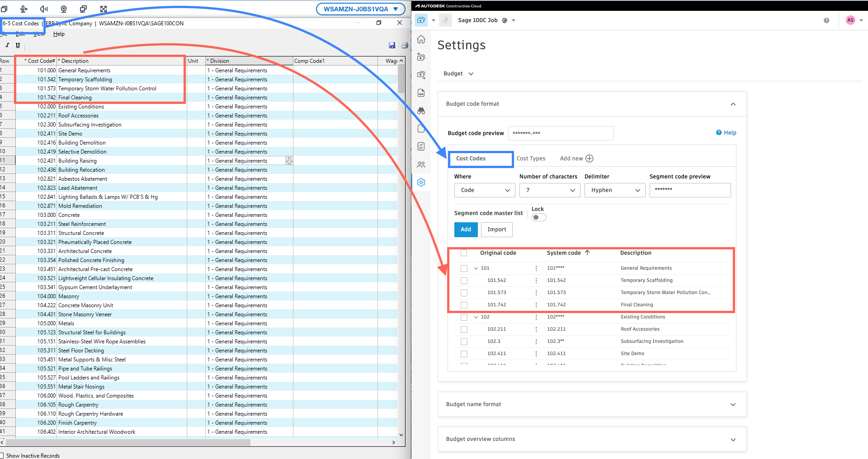Click the printer icon in Sage toolbar
Viewport: 868px width, 459px height.
pyautogui.click(x=405, y=45)
